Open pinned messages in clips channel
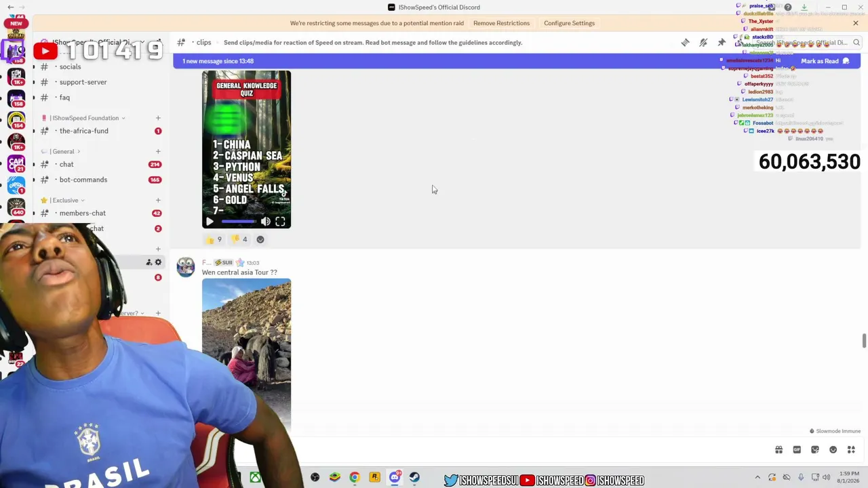The height and width of the screenshot is (488, 868). 722,43
